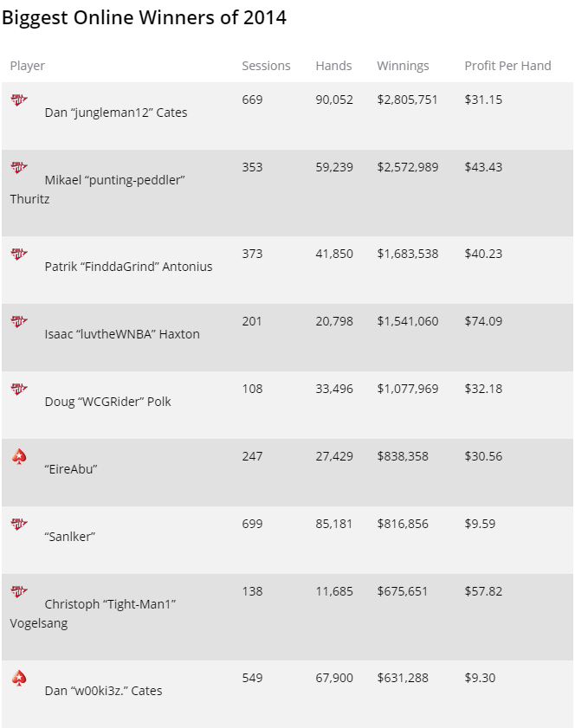The image size is (575, 728).
Task: Select the Winnings column header
Action: tap(403, 66)
